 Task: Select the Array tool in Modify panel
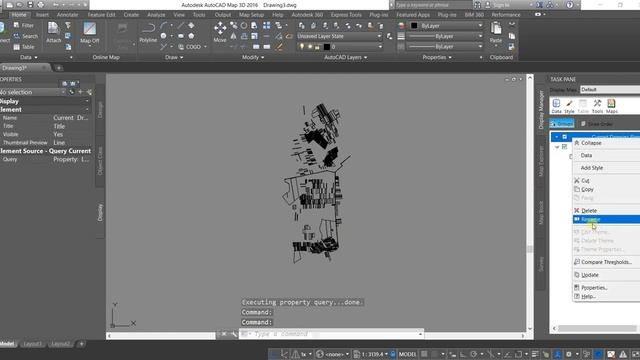click(x=267, y=25)
